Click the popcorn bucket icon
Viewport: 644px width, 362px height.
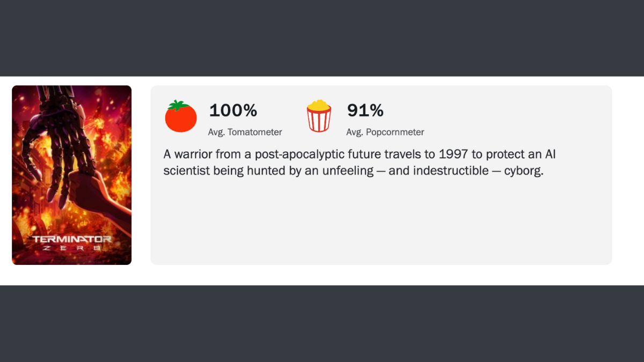(319, 116)
